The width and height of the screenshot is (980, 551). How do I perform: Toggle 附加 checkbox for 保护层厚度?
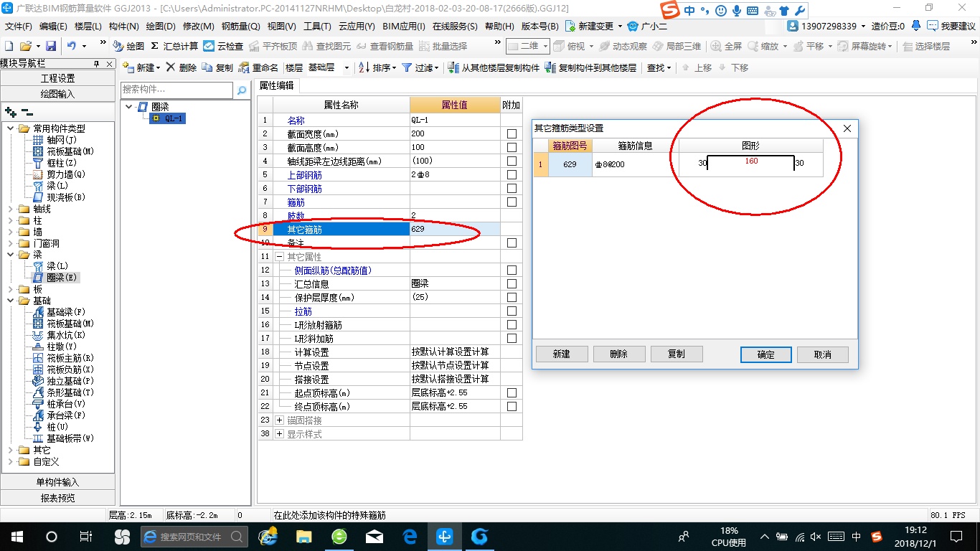(x=512, y=298)
